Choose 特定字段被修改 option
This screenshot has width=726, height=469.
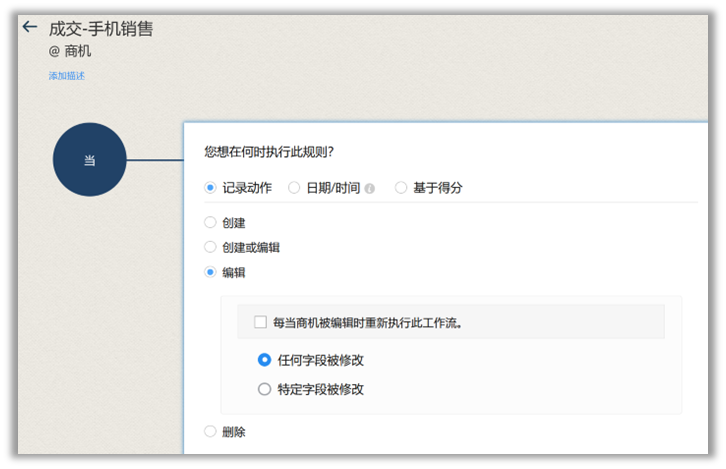coord(264,389)
